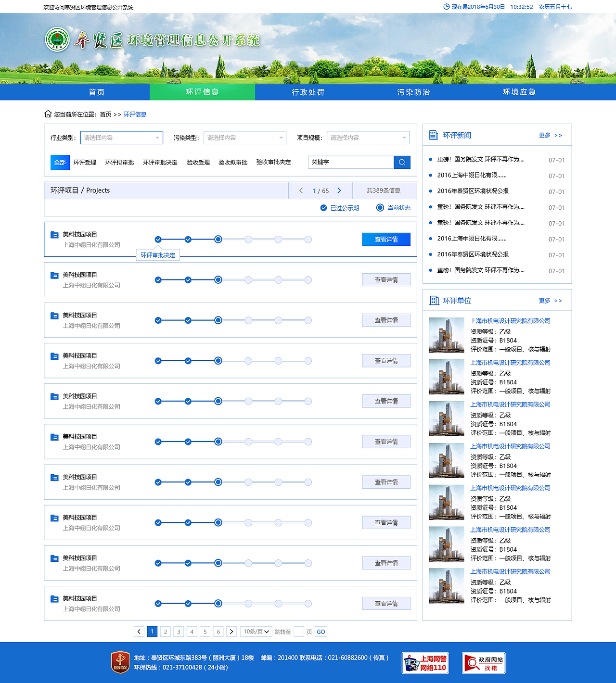
Task: Click current page 1 in pagination
Action: 152,632
